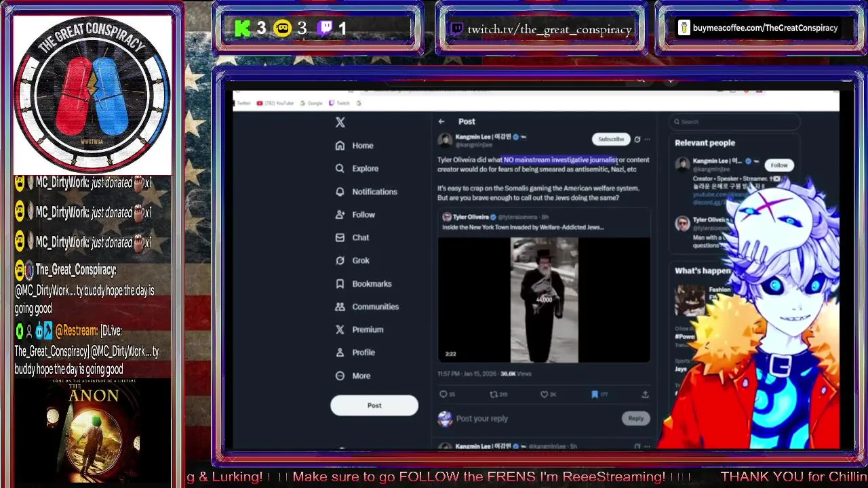Open the three-dot menu on the post
The width and height of the screenshot is (868, 488).
click(647, 139)
